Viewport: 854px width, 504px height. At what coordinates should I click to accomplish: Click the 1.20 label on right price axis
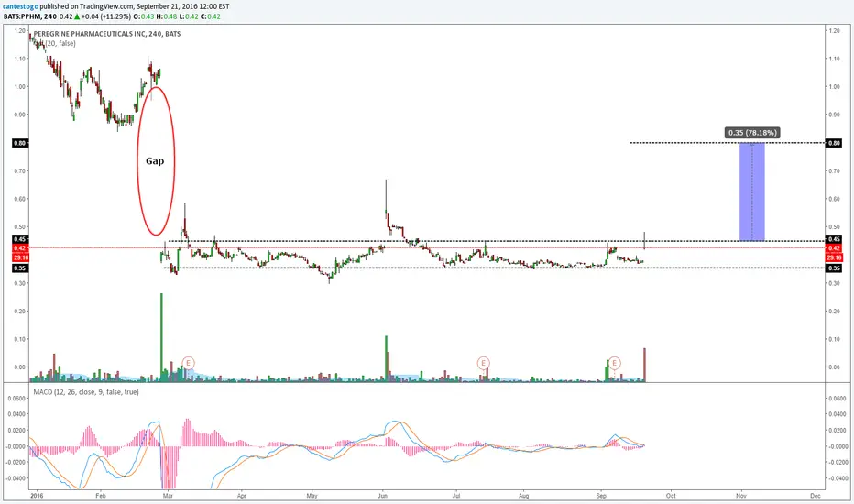(834, 31)
